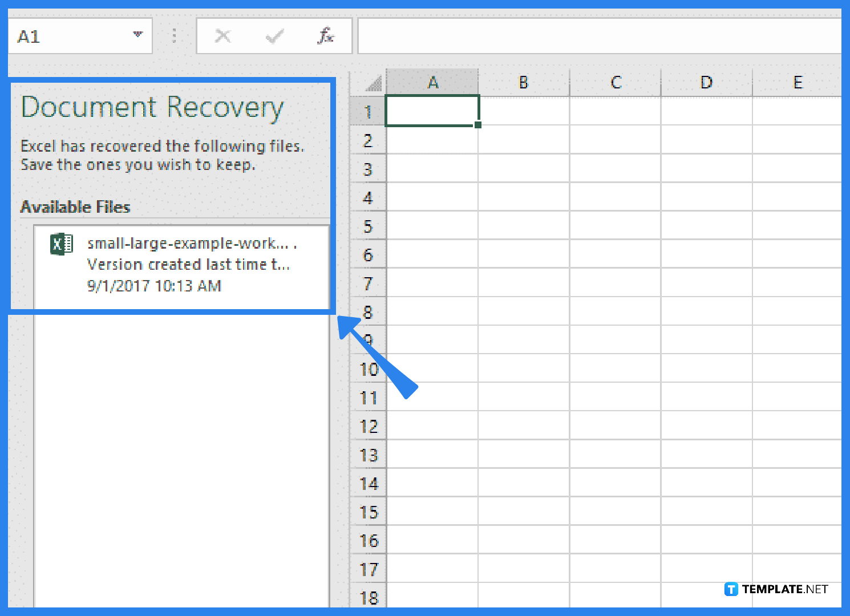This screenshot has width=850, height=616.
Task: Click the Excel workbook icon next to recovered file
Action: [x=61, y=244]
